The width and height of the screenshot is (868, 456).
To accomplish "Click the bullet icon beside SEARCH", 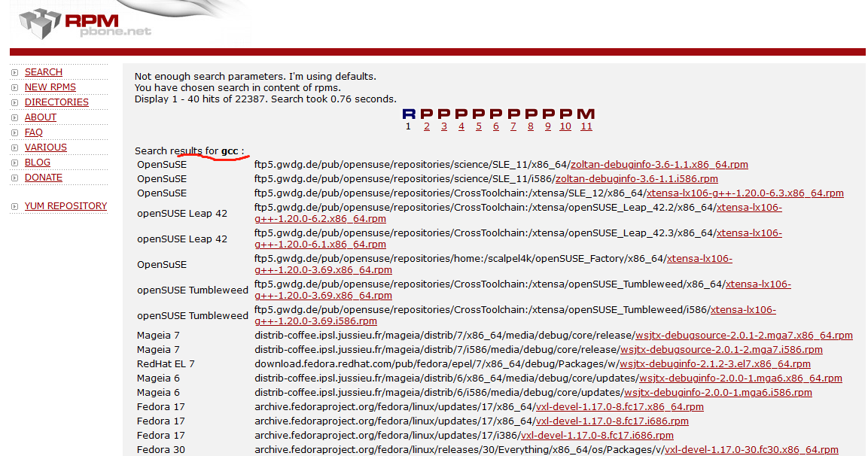I will pyautogui.click(x=15, y=72).
